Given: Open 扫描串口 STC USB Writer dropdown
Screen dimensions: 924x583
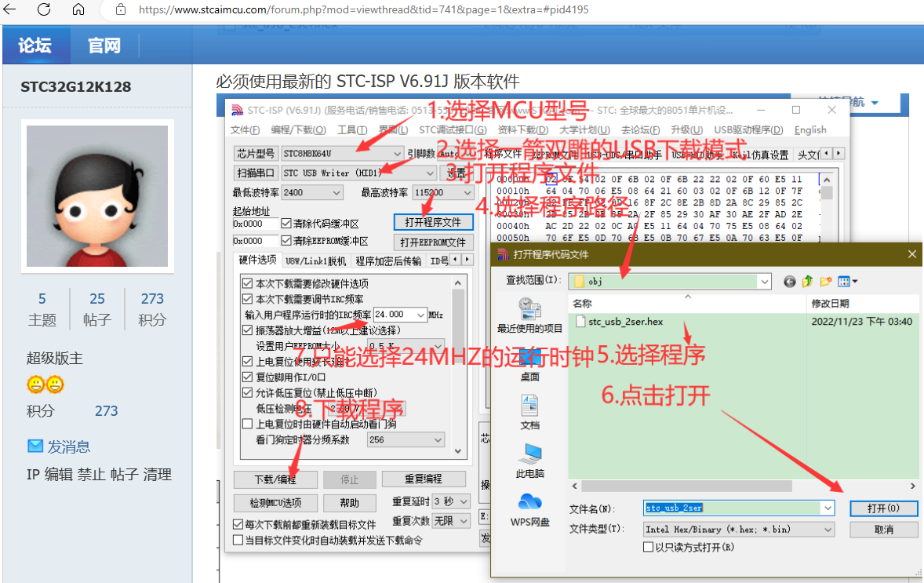Looking at the screenshot, I should (x=358, y=173).
